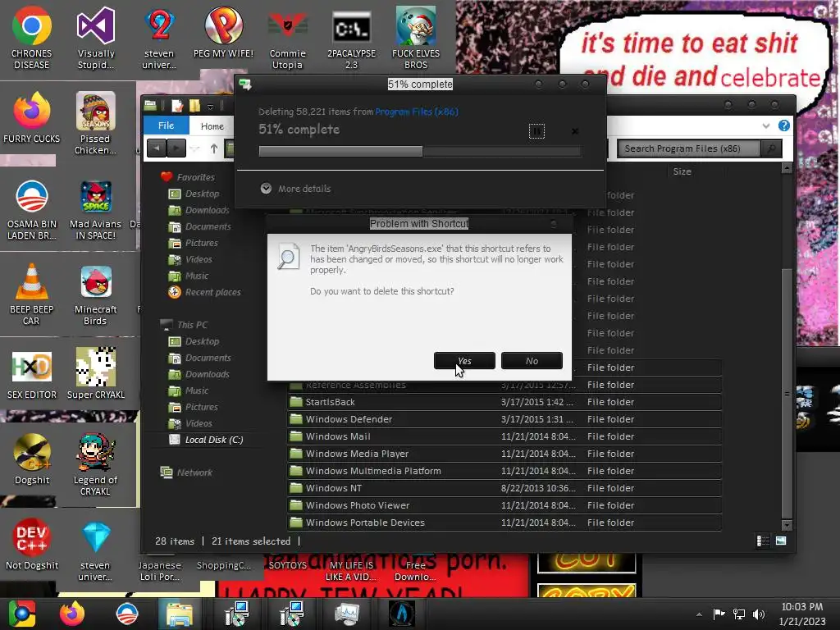Select Recent places in navigation pane
Viewport: 840px width, 630px height.
tap(204, 292)
